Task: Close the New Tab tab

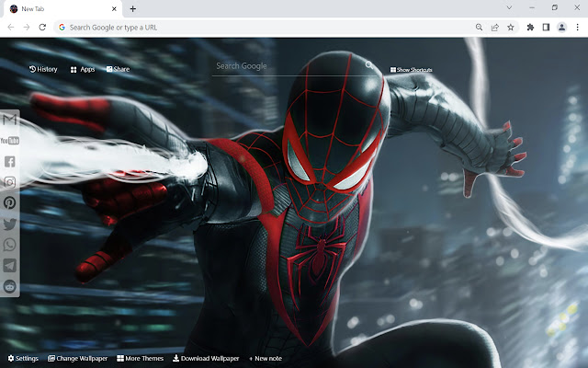Action: (x=114, y=8)
